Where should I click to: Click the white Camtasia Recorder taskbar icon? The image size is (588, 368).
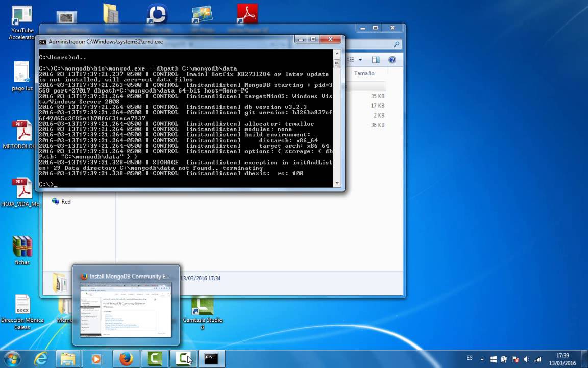pyautogui.click(x=183, y=359)
